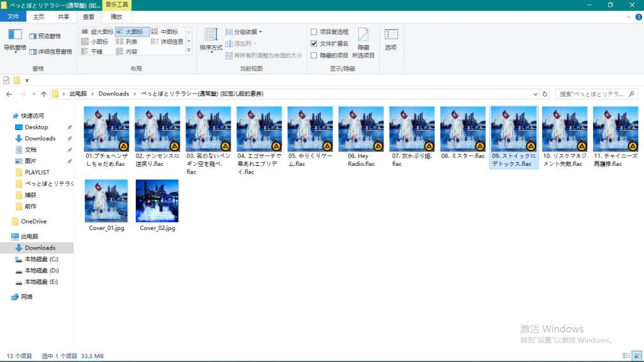Select List (列表) layout
Screen dimensions: 644x362
(x=127, y=41)
